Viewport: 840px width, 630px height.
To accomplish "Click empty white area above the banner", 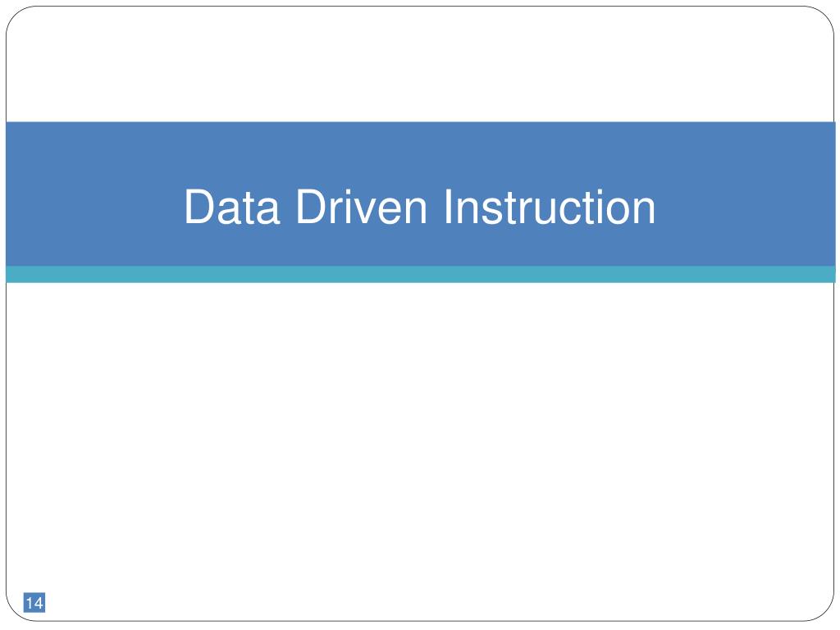I will pyautogui.click(x=421, y=64).
